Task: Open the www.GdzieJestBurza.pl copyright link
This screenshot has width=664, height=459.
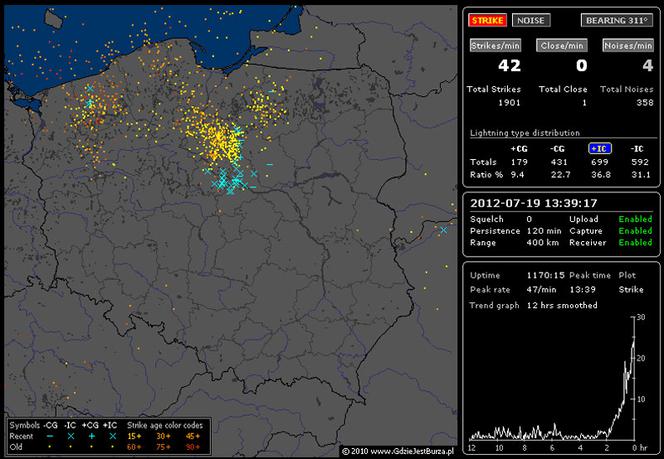Action: click(412, 451)
